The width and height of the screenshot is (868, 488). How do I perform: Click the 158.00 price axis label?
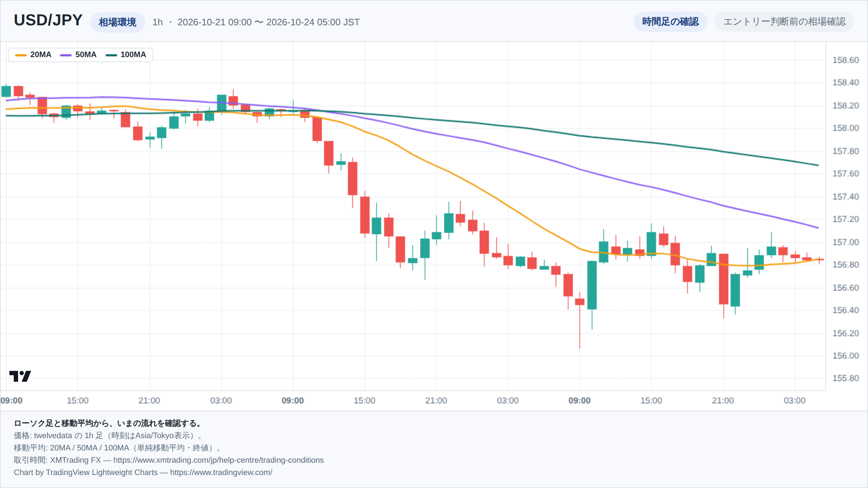(x=846, y=128)
